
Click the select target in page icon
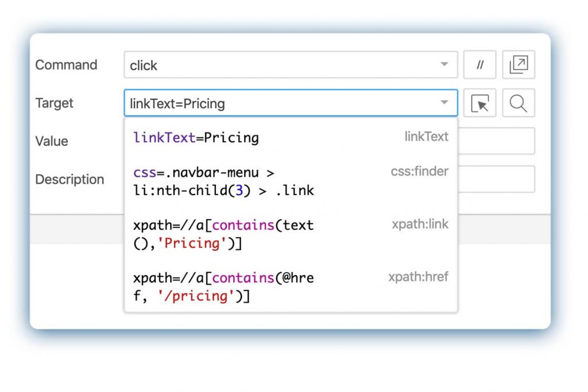pos(479,103)
